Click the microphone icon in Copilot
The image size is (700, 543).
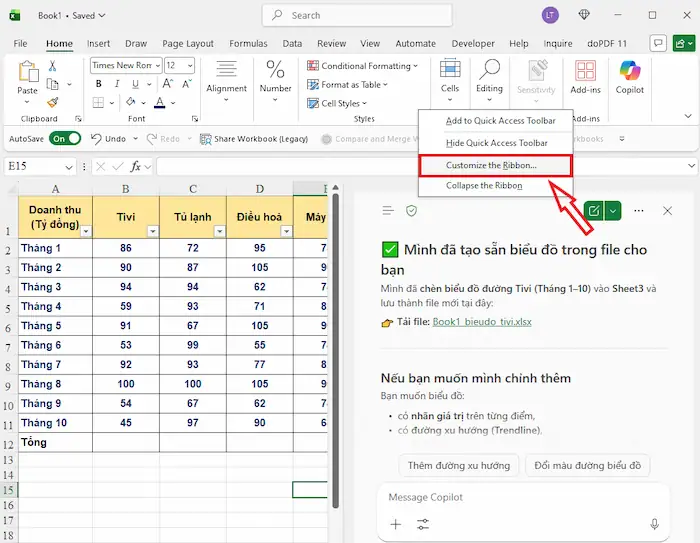click(654, 524)
